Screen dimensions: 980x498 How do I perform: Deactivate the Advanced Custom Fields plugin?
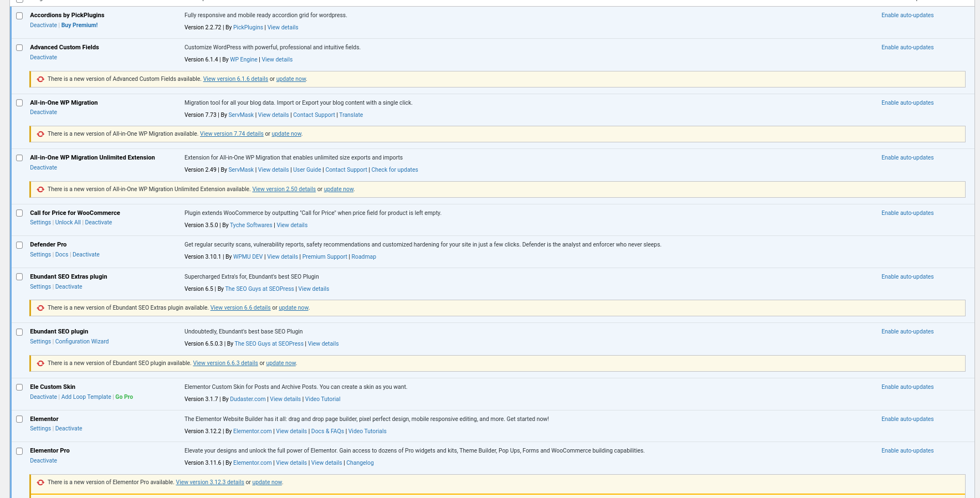coord(43,58)
